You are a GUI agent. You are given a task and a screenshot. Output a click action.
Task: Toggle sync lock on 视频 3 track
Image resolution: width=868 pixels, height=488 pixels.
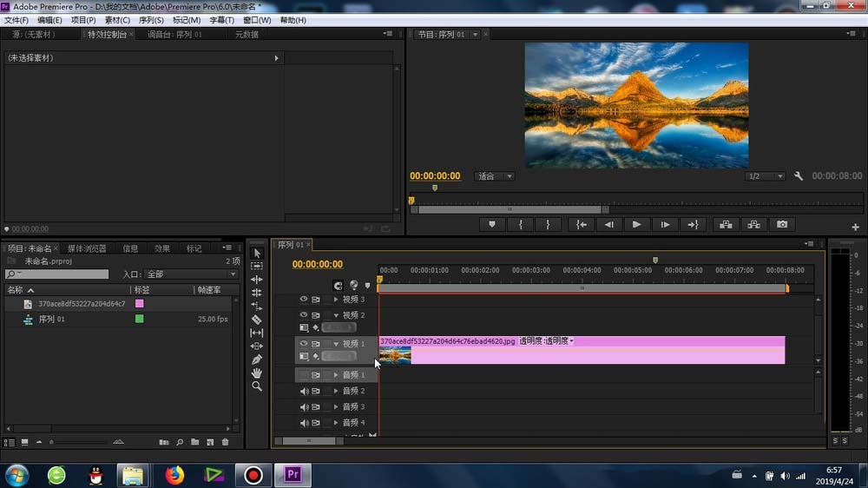pyautogui.click(x=316, y=299)
